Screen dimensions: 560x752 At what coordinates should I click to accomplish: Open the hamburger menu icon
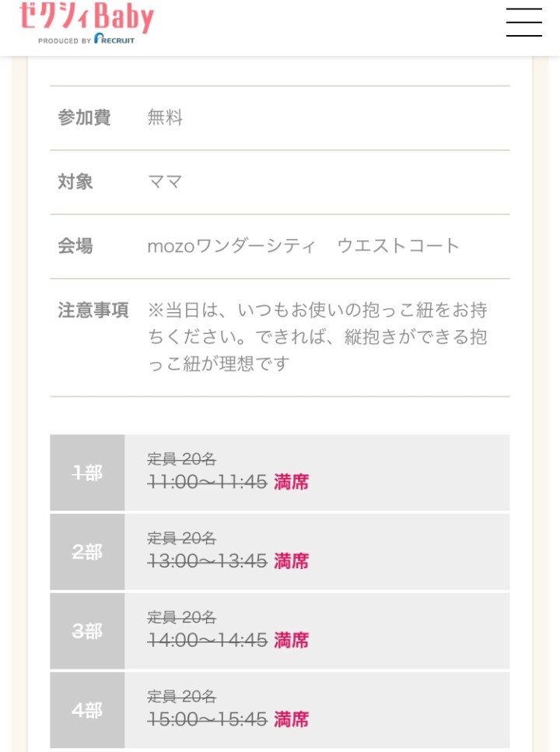coord(523,22)
